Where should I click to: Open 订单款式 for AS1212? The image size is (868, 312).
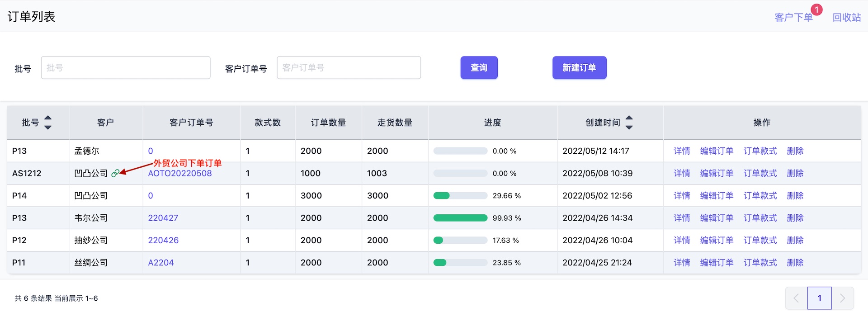tap(760, 173)
